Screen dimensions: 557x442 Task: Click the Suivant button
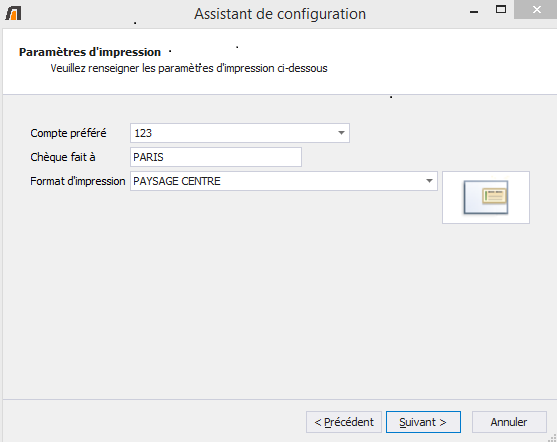[x=423, y=422]
